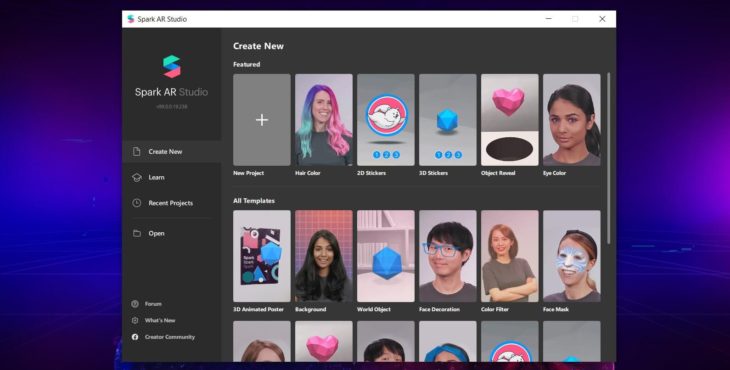Select the Color Filter template thumbnail
The width and height of the screenshot is (730, 370).
[x=509, y=256]
